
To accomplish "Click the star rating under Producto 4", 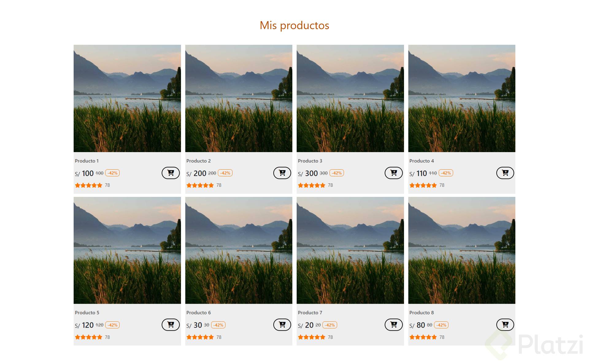I will pos(423,185).
